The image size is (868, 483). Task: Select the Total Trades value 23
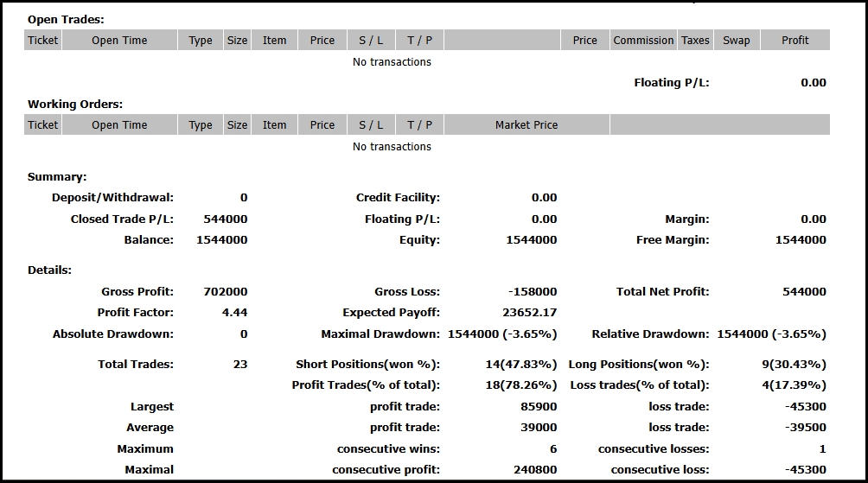point(239,365)
